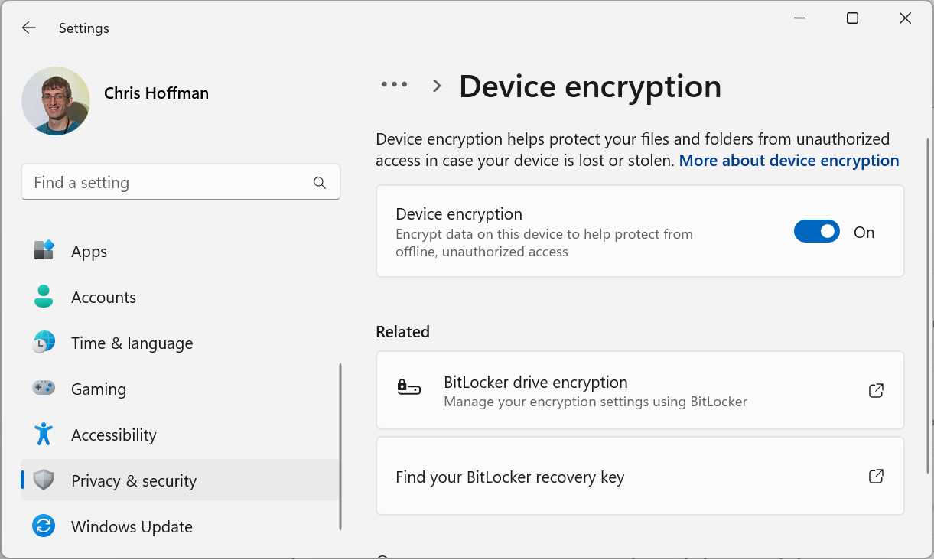Screen dimensions: 934x560
Task: Open the Privacy & security shield icon
Action: point(44,480)
